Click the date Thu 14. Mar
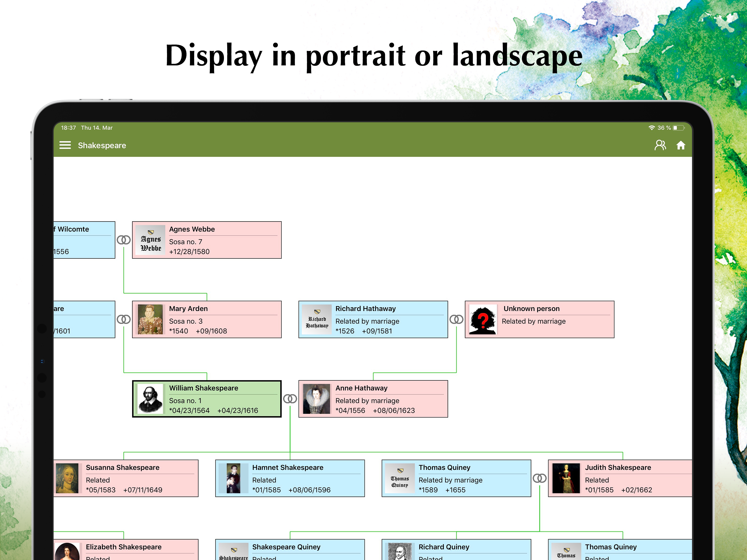Viewport: 747px width, 560px height. coord(97,128)
